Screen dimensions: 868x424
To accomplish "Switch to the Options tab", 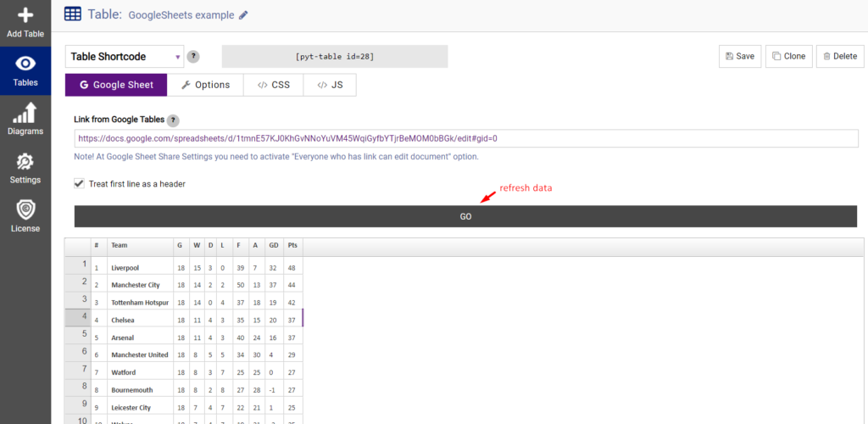I will pyautogui.click(x=205, y=86).
